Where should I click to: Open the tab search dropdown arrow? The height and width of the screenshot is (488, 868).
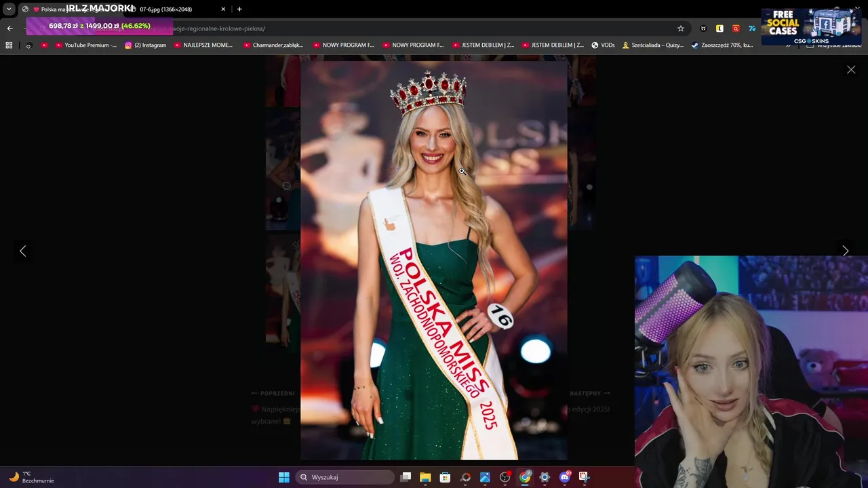tap(9, 9)
